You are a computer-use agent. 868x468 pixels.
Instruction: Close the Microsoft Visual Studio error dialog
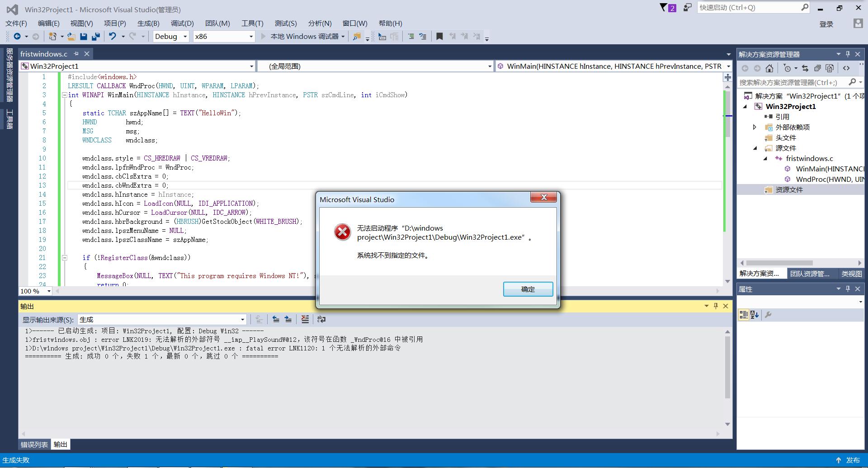click(544, 197)
